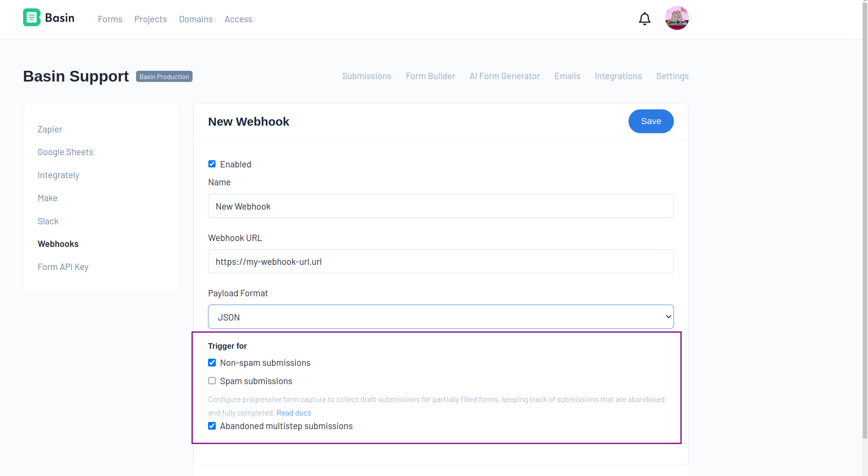Navigate to Make integration
This screenshot has width=868, height=476.
(x=47, y=198)
